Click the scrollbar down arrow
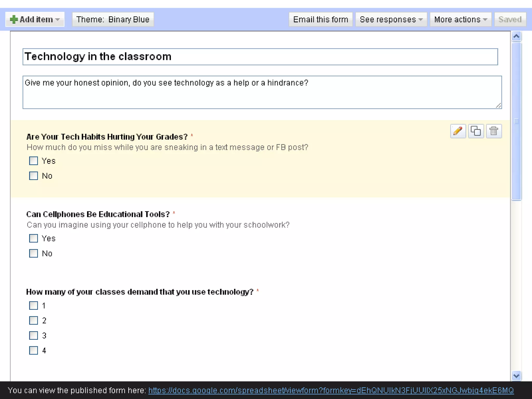532x399 pixels. point(516,376)
